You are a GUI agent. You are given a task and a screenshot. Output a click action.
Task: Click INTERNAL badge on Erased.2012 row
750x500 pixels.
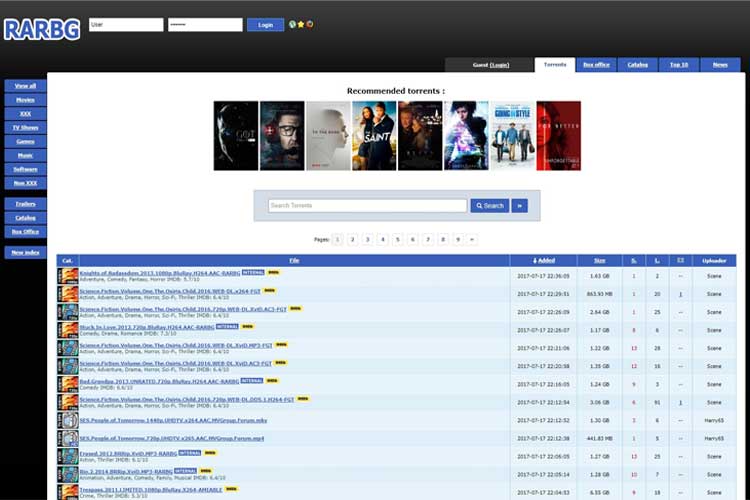pos(189,453)
